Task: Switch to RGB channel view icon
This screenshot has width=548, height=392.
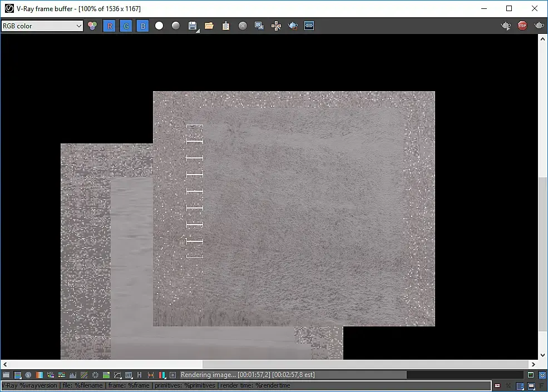Action: tap(92, 26)
